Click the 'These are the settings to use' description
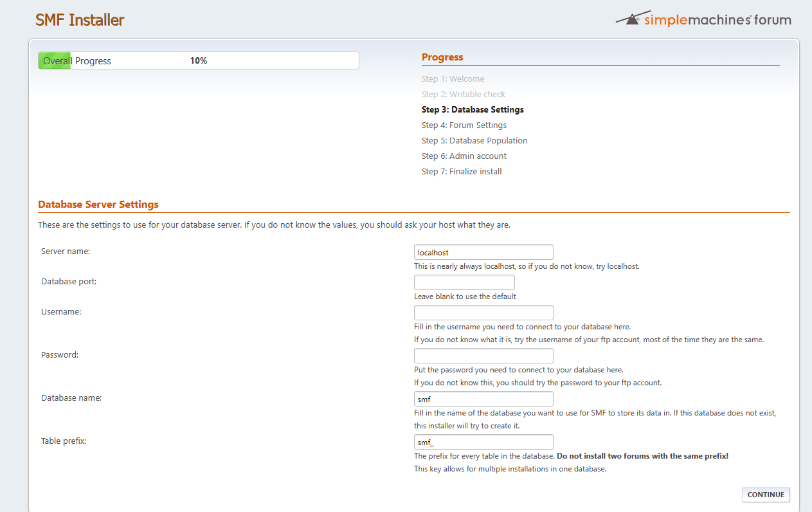812x512 pixels. pos(274,226)
